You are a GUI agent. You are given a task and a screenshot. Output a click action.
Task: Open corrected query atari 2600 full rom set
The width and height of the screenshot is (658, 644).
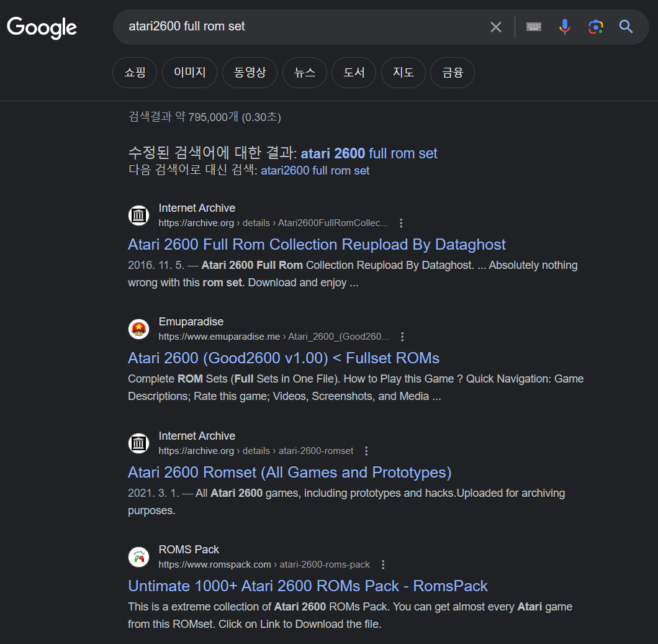(369, 153)
